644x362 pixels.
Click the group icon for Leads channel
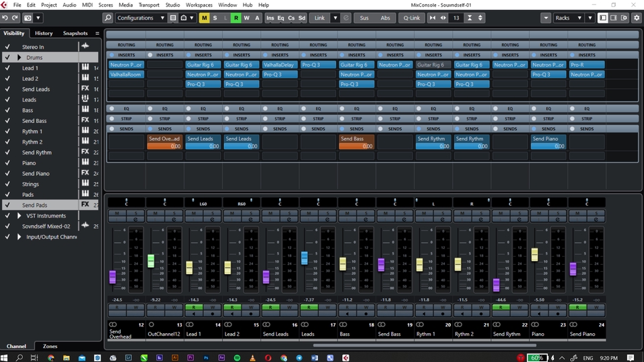(85, 99)
